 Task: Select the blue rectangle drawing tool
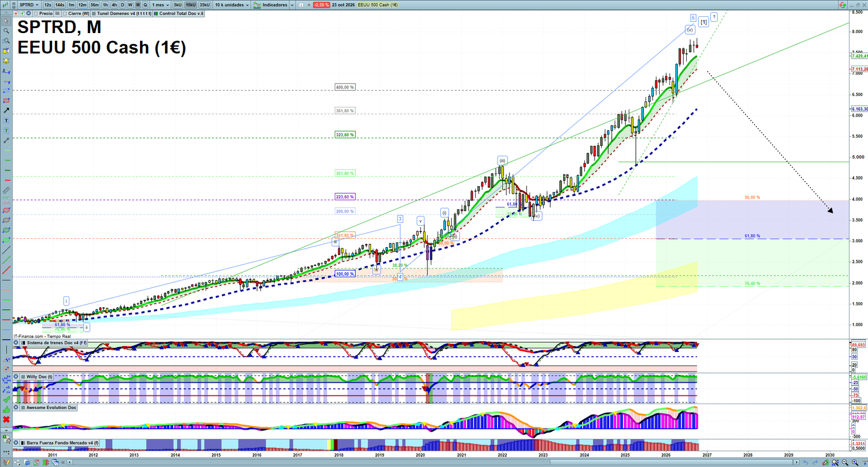(7, 91)
